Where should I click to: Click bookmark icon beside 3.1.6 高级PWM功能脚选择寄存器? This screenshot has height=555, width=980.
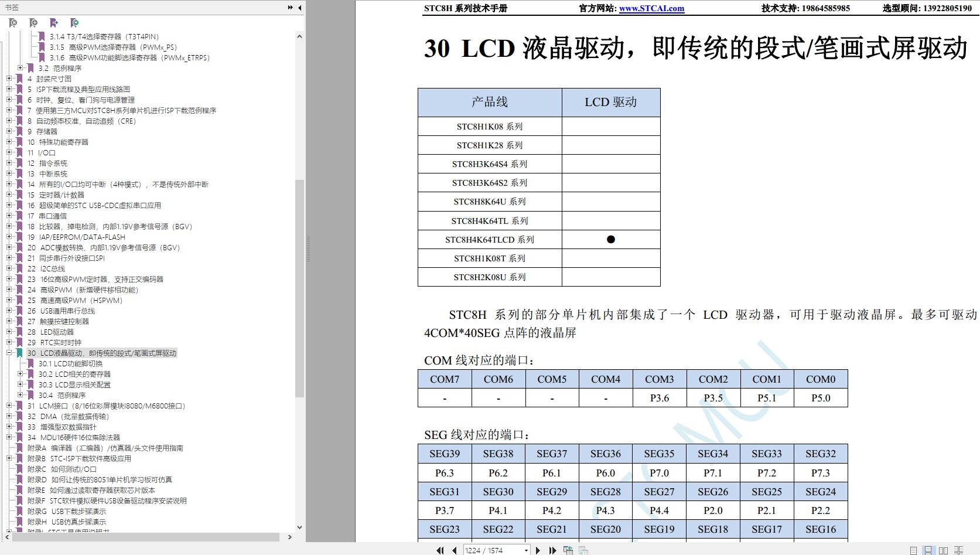pos(42,57)
